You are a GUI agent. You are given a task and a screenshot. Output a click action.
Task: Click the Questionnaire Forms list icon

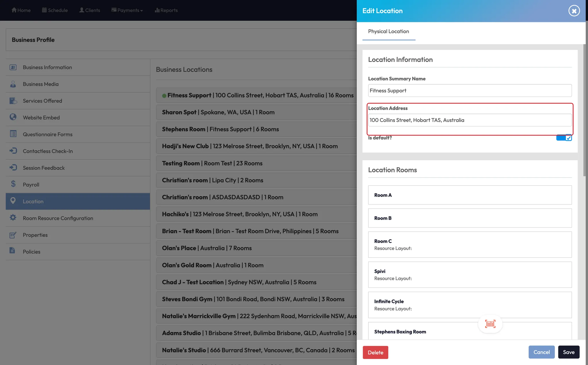[x=13, y=134]
